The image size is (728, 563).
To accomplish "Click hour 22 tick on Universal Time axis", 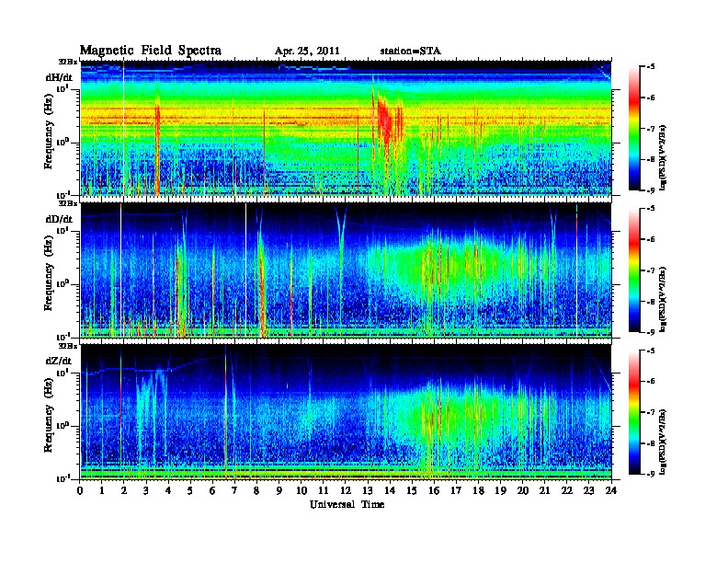I will click(567, 490).
